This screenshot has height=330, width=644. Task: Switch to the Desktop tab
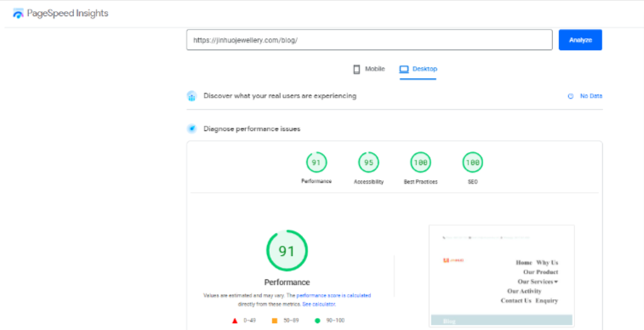418,69
